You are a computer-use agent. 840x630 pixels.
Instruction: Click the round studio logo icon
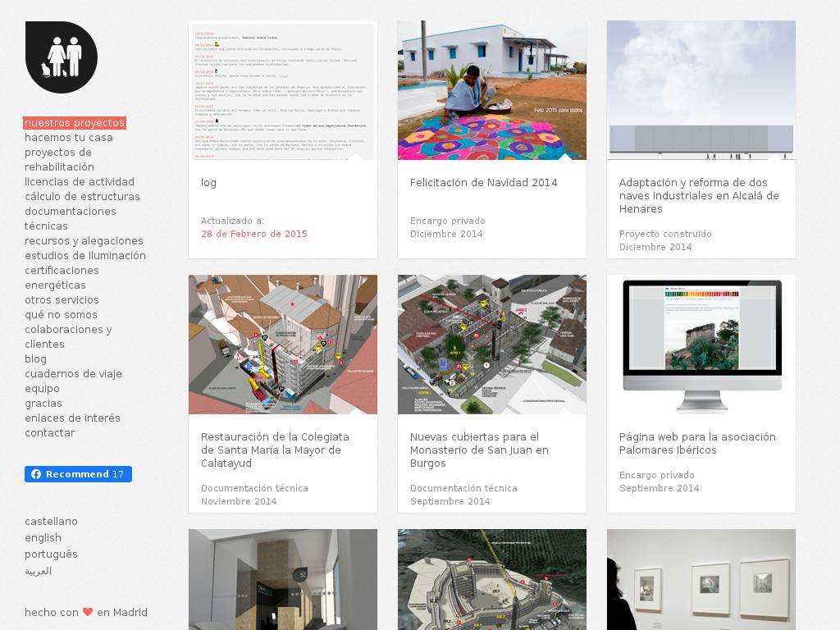62,57
